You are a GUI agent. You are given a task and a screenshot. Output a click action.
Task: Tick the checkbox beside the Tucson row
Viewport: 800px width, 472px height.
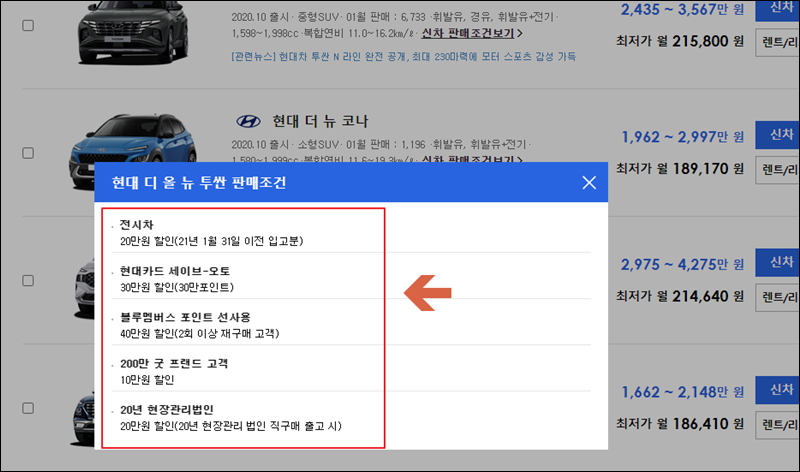pos(28,26)
